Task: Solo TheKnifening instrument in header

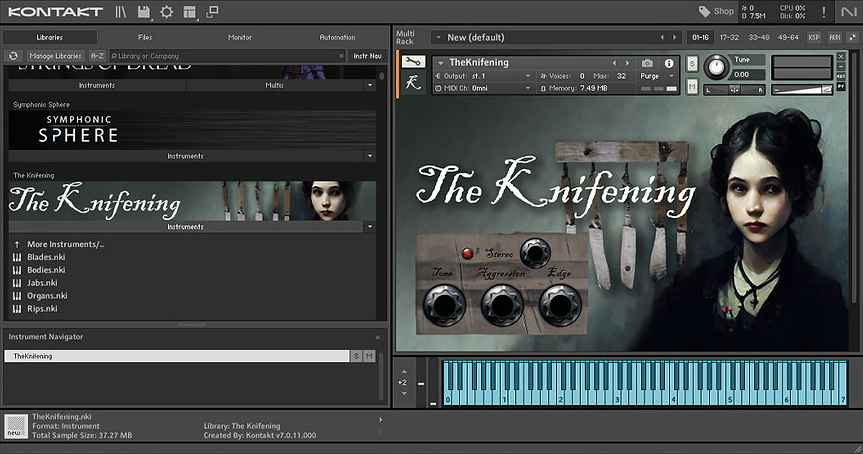Action: [693, 63]
